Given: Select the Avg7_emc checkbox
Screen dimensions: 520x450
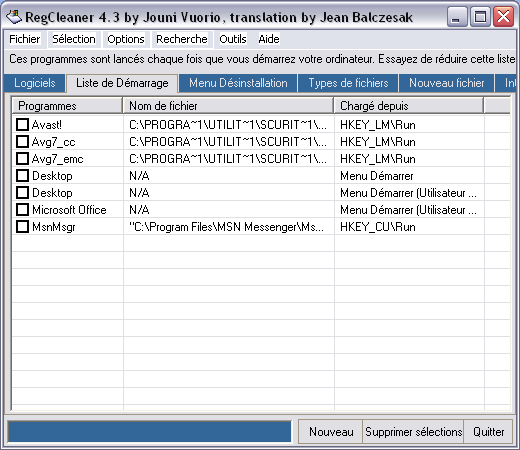Looking at the screenshot, I should click(x=23, y=159).
